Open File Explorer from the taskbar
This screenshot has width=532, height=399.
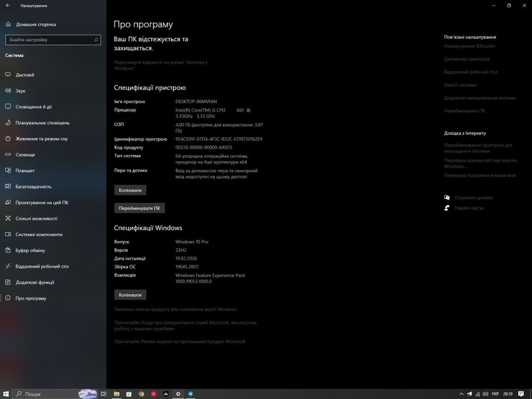(x=116, y=394)
